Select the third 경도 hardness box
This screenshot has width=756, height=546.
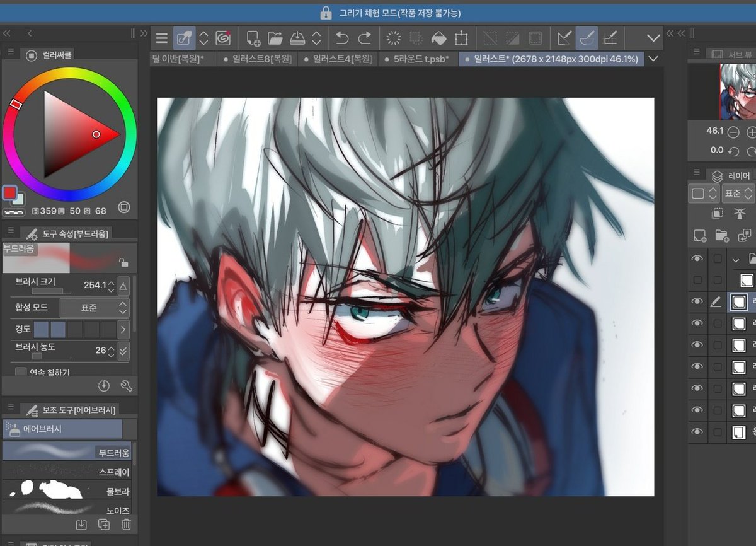click(x=75, y=329)
